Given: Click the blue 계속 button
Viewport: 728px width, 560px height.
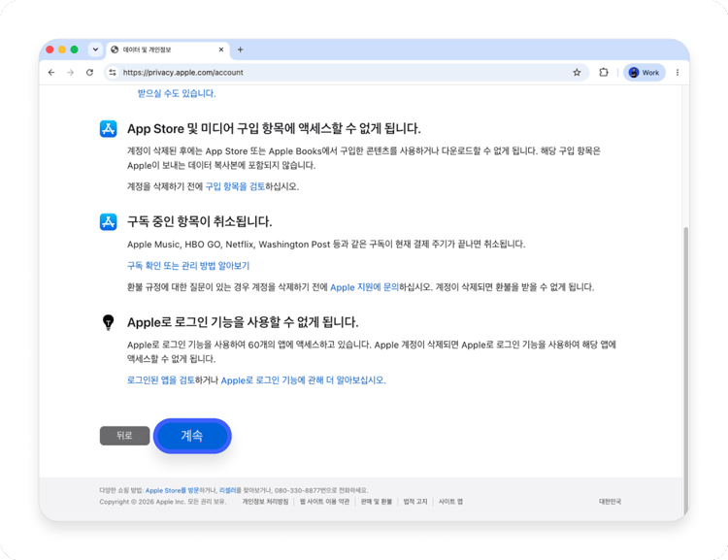Looking at the screenshot, I should pyautogui.click(x=192, y=436).
